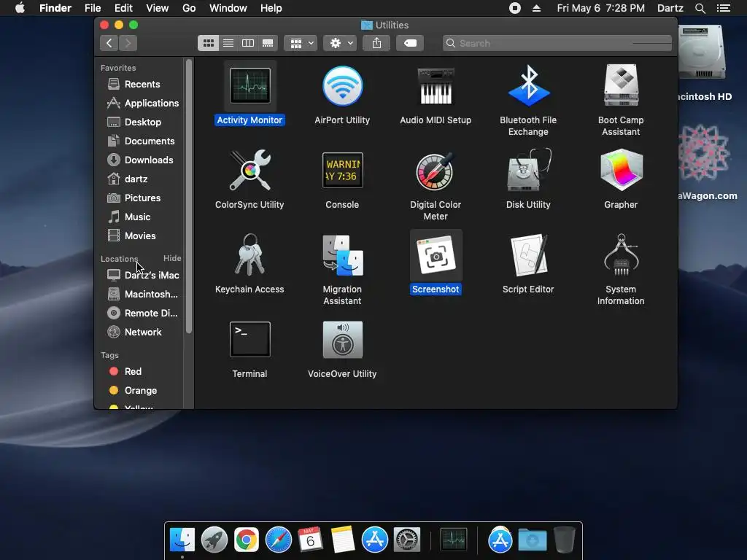Click Finder icon in the Dock
Screen dimensions: 747x560
pos(182,540)
